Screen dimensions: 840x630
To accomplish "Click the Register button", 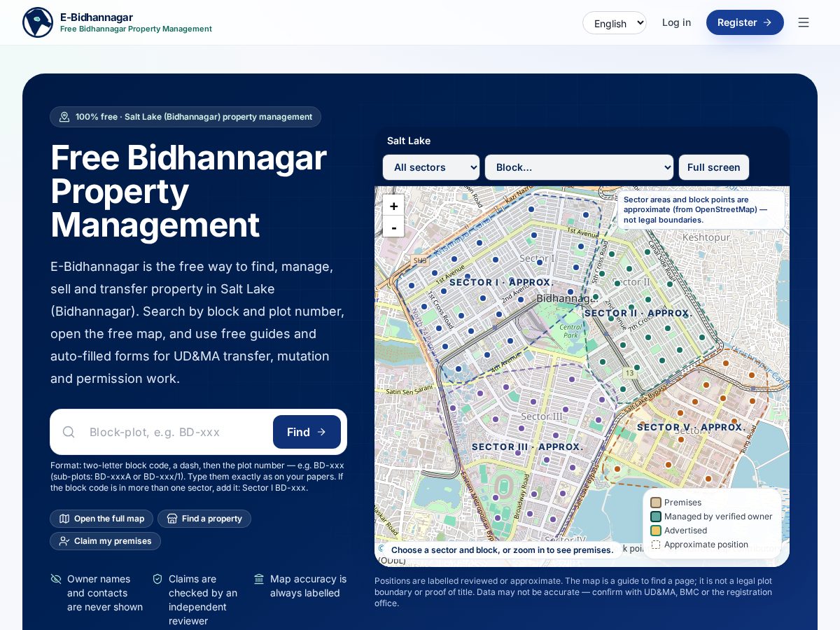I will 745,22.
